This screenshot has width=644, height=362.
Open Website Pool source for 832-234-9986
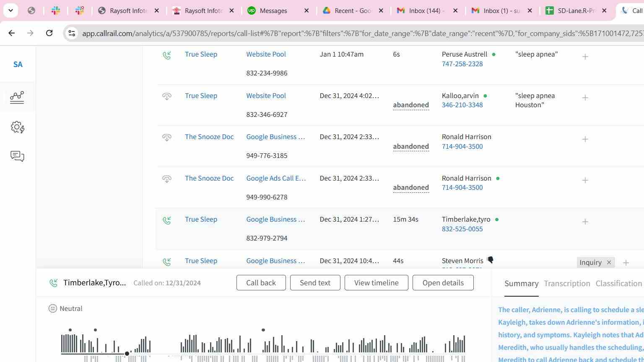pos(266,54)
